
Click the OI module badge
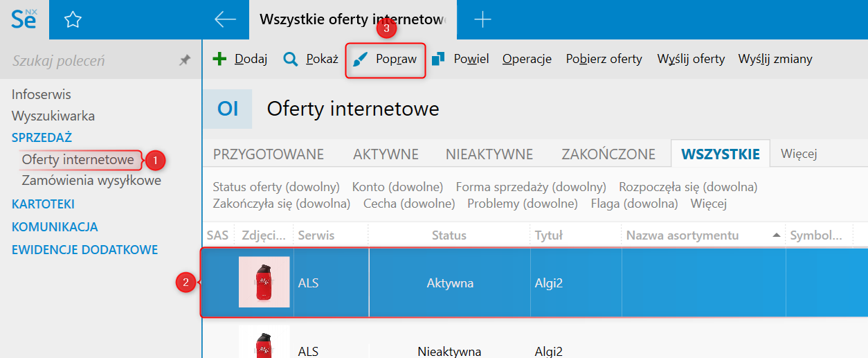click(x=228, y=109)
